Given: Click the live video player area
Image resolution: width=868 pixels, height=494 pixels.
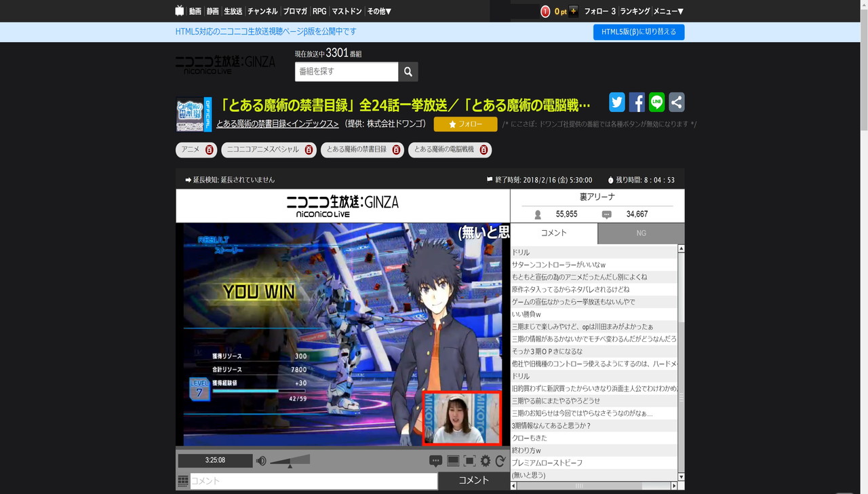Looking at the screenshot, I should pos(342,334).
